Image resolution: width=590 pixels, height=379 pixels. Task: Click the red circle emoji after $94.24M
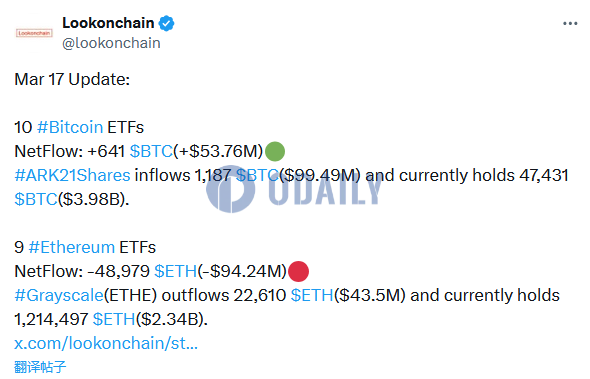298,271
